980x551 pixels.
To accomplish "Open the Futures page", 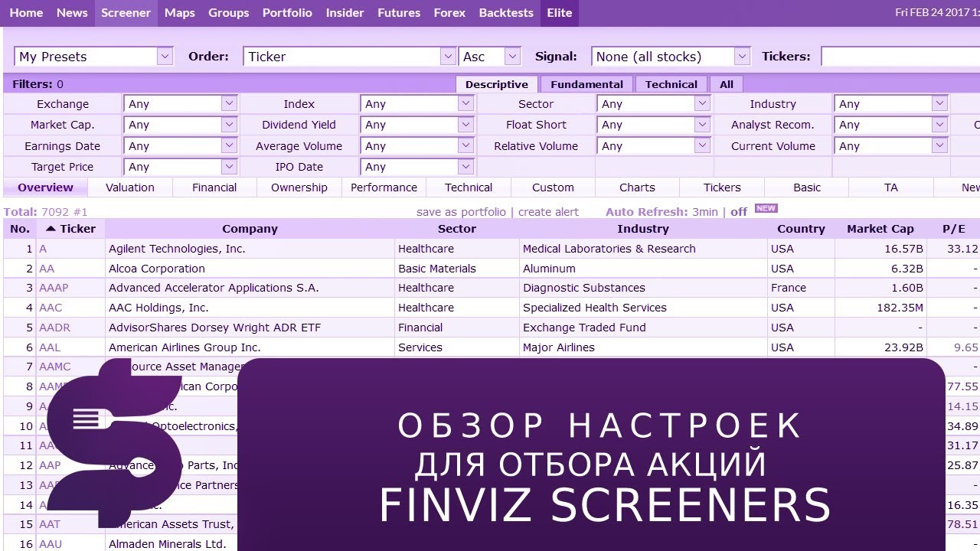I will click(399, 13).
